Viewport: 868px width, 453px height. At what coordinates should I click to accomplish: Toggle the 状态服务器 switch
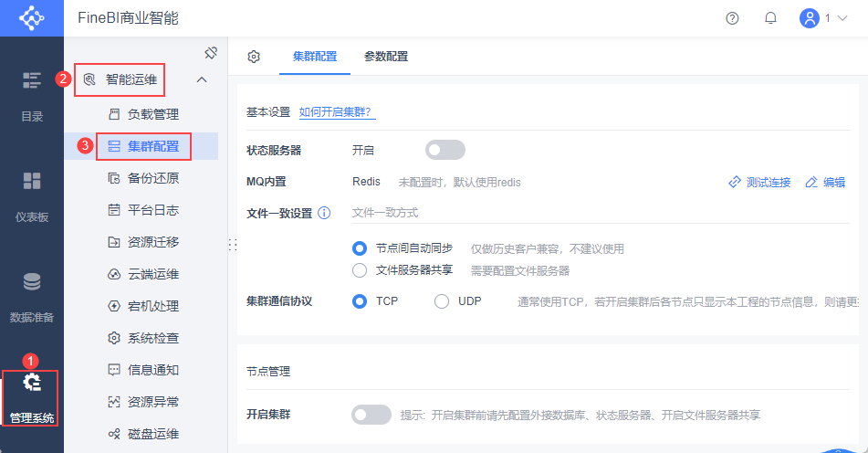pos(444,150)
